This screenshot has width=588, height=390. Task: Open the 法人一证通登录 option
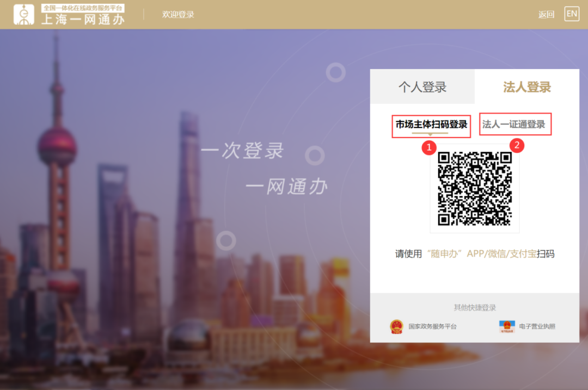(514, 125)
